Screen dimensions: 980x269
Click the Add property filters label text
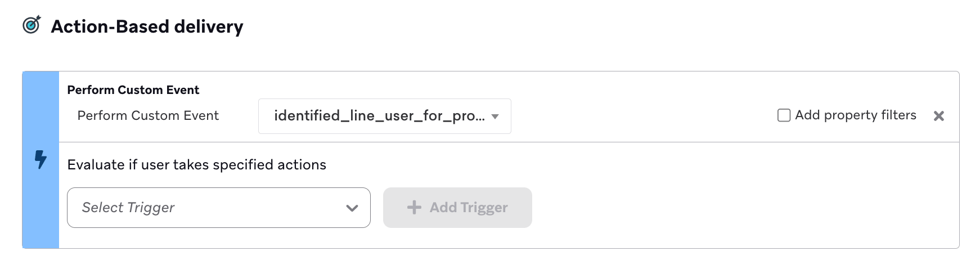click(x=856, y=115)
